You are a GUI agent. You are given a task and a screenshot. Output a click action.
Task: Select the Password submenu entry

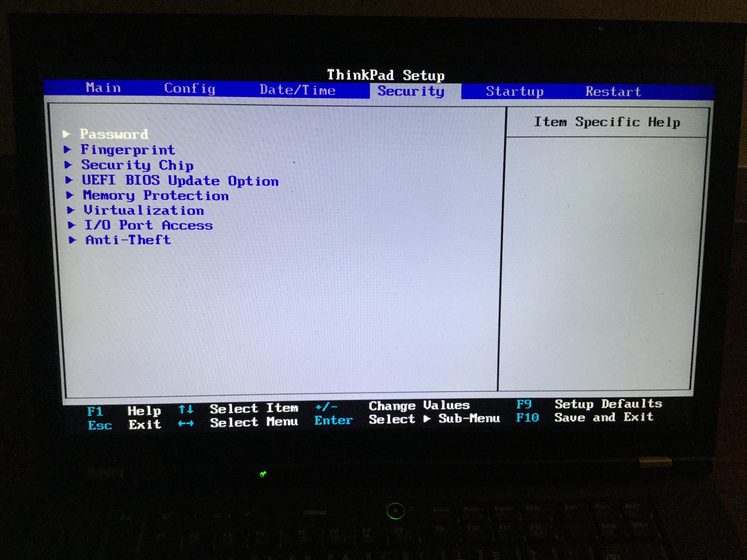(x=114, y=134)
